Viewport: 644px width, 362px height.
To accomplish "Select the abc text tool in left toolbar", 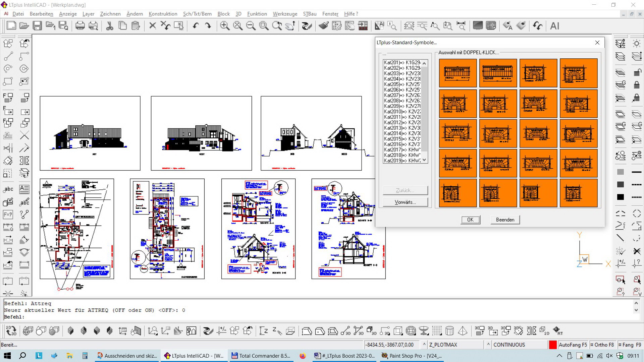I will [8, 189].
